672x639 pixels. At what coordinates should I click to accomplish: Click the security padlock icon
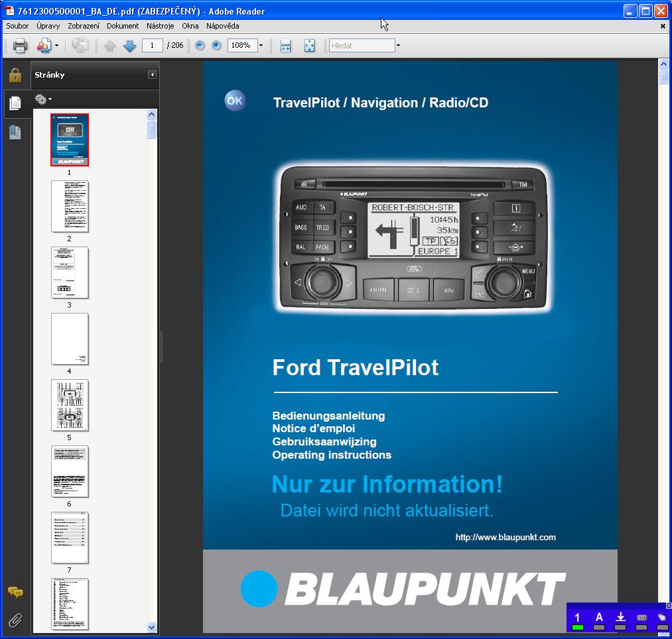pyautogui.click(x=15, y=75)
